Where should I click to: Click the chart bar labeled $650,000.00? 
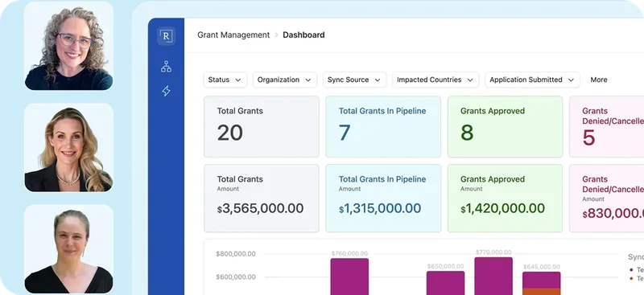pos(445,283)
